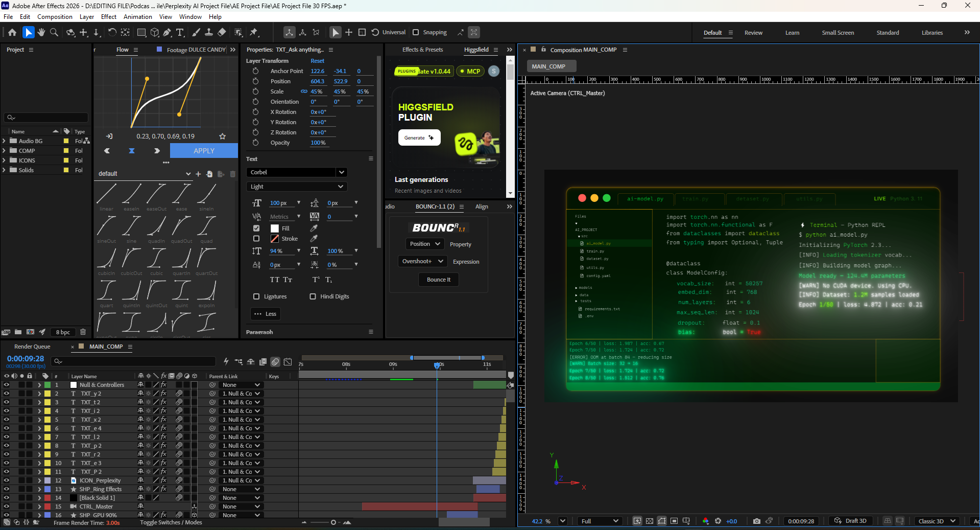Select the Rectangle shape tool
The image size is (980, 530).
pyautogui.click(x=141, y=32)
